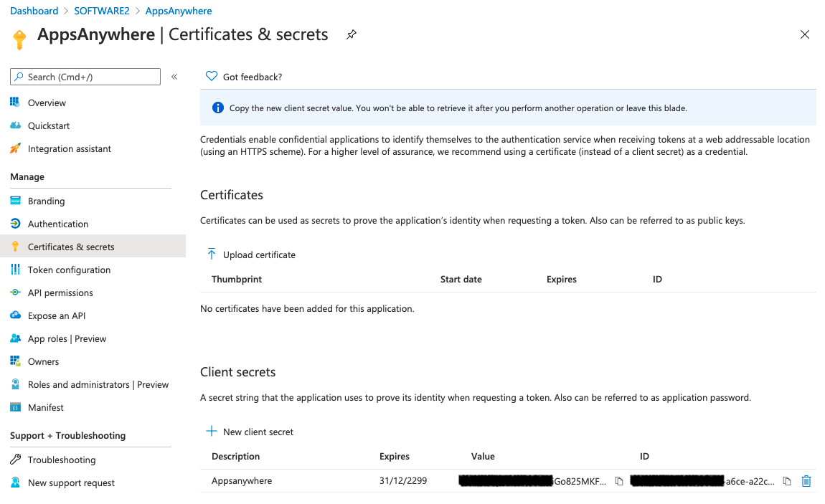
Task: Pin the Certificates & secrets blade
Action: (x=351, y=34)
